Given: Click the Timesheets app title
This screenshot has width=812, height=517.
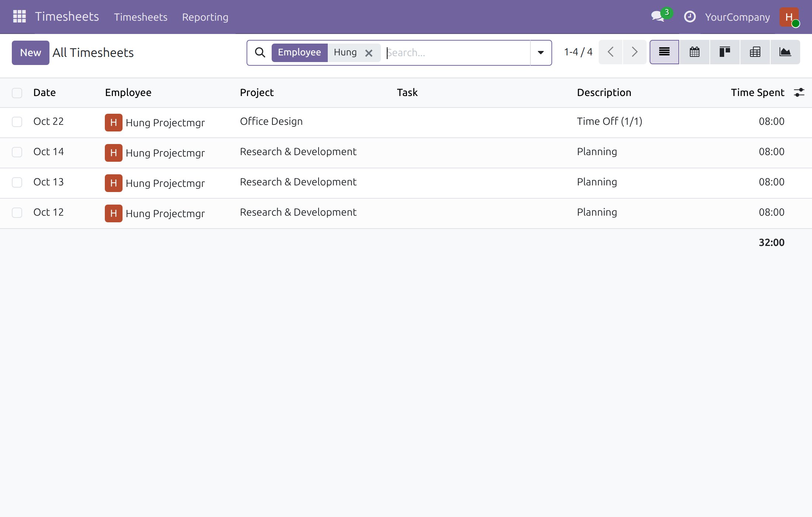Looking at the screenshot, I should click(67, 17).
